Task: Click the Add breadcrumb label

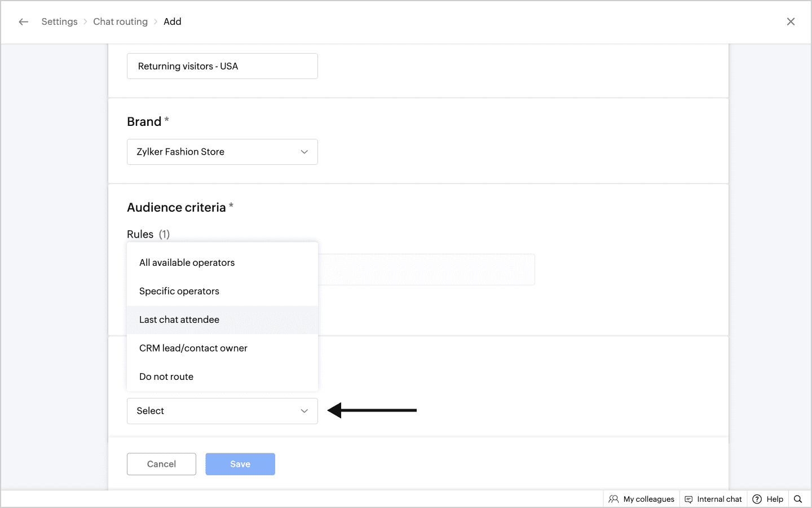Action: [173, 21]
